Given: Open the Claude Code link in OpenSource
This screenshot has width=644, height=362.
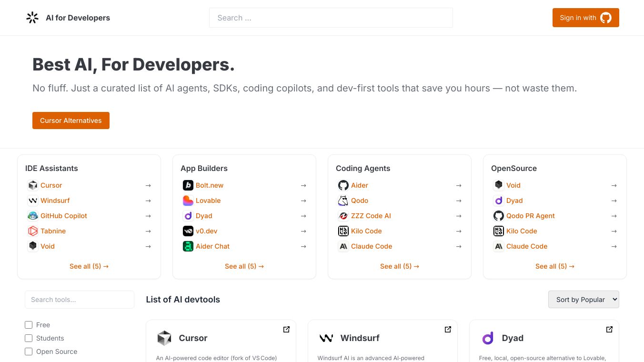Looking at the screenshot, I should tap(527, 246).
